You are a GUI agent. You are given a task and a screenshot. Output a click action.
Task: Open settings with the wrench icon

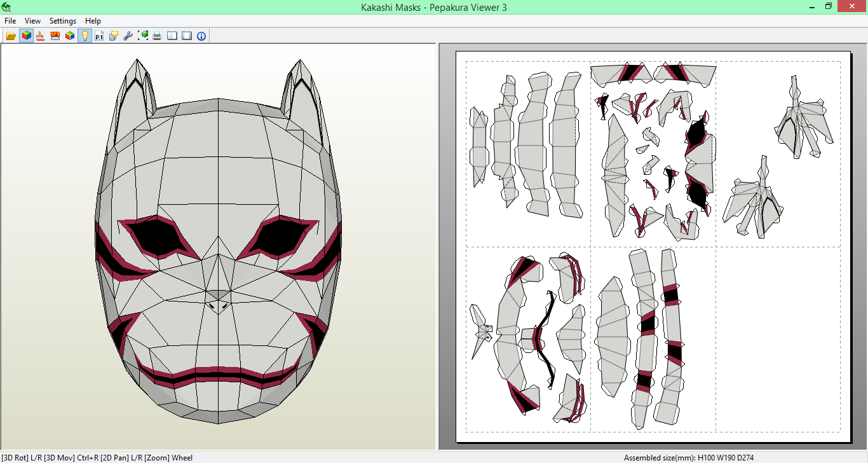click(128, 36)
